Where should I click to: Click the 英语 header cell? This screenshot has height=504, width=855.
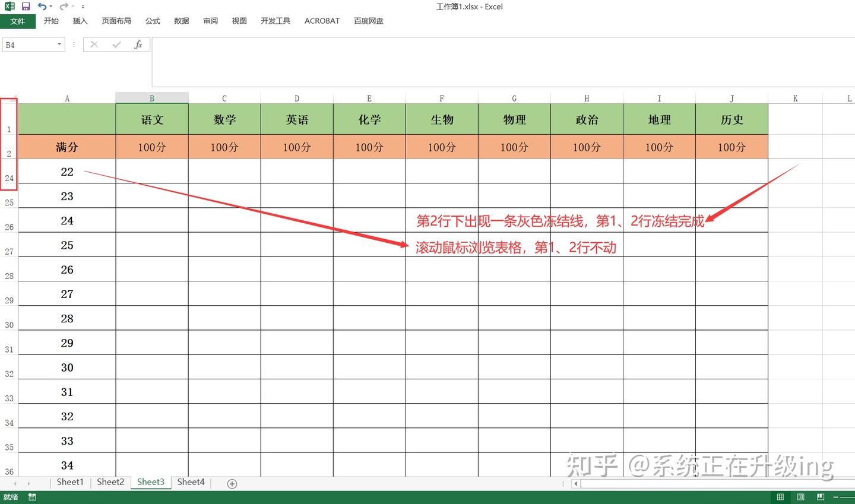coord(297,119)
